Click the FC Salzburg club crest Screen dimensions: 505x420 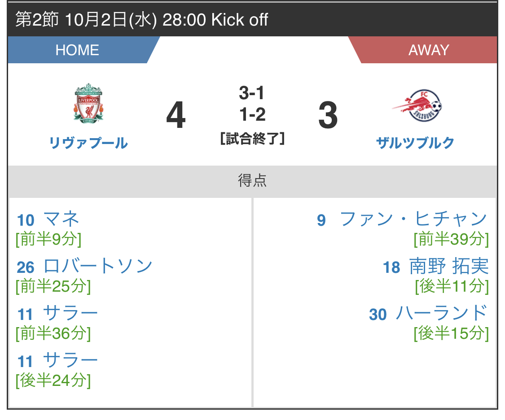pyautogui.click(x=417, y=105)
